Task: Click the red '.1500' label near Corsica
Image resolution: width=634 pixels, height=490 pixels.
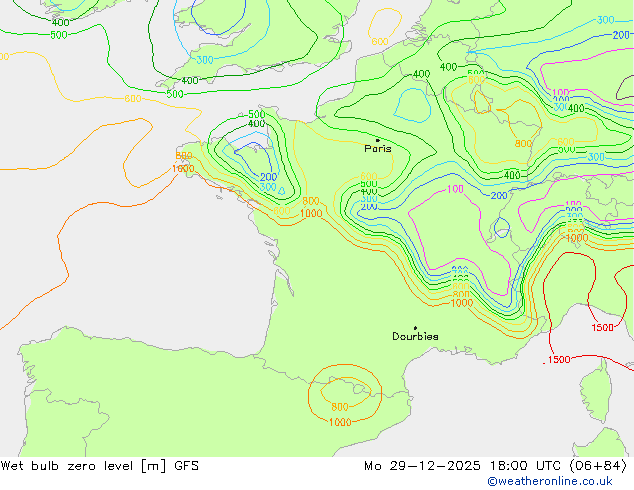Action: [x=556, y=359]
